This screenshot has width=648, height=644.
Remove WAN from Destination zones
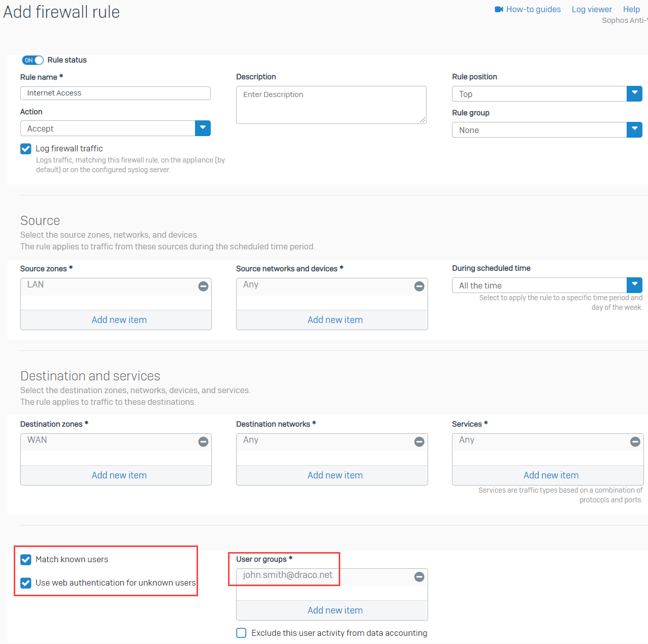click(x=203, y=442)
